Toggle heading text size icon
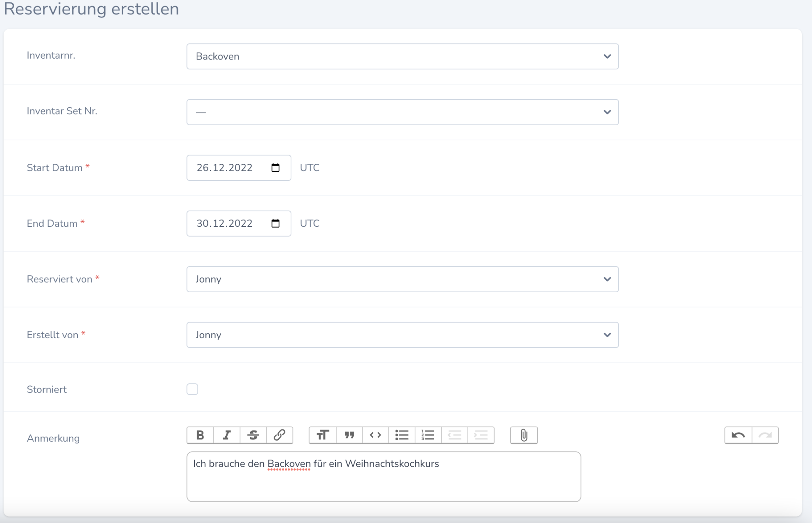The image size is (812, 523). (323, 435)
